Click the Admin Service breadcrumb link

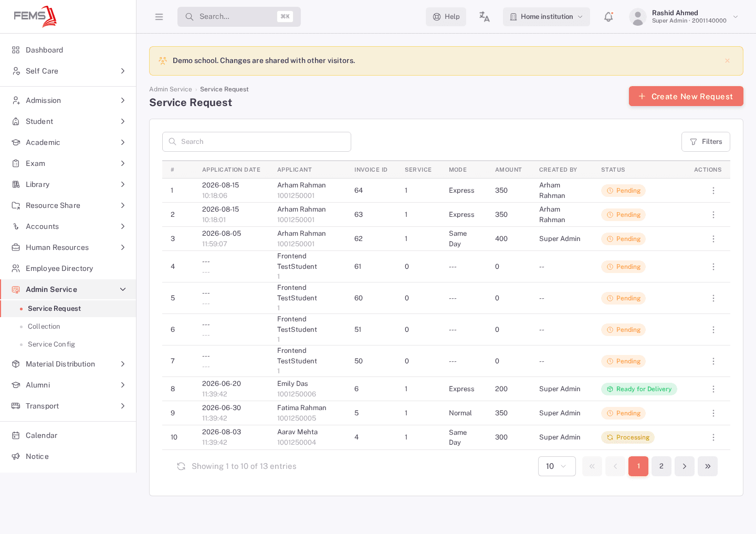[171, 89]
